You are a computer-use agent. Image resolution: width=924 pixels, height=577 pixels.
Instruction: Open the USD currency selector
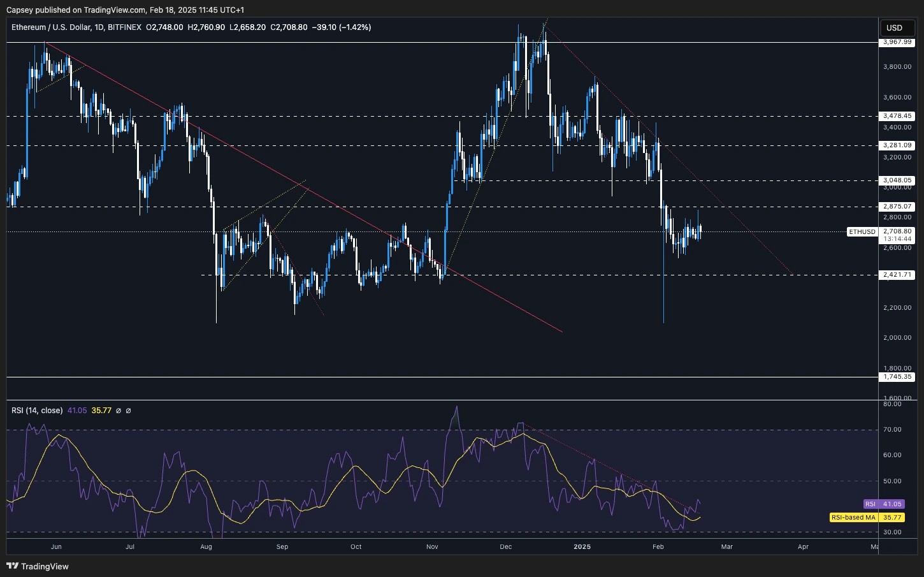pyautogui.click(x=897, y=27)
